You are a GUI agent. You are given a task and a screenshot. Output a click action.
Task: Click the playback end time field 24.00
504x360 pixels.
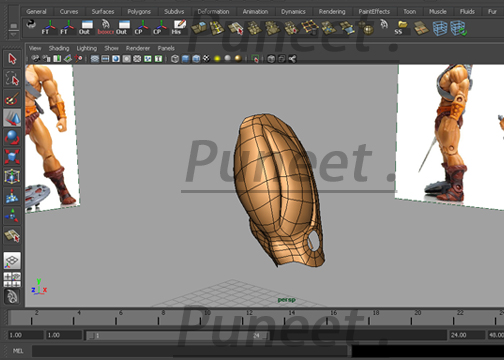coord(467,335)
